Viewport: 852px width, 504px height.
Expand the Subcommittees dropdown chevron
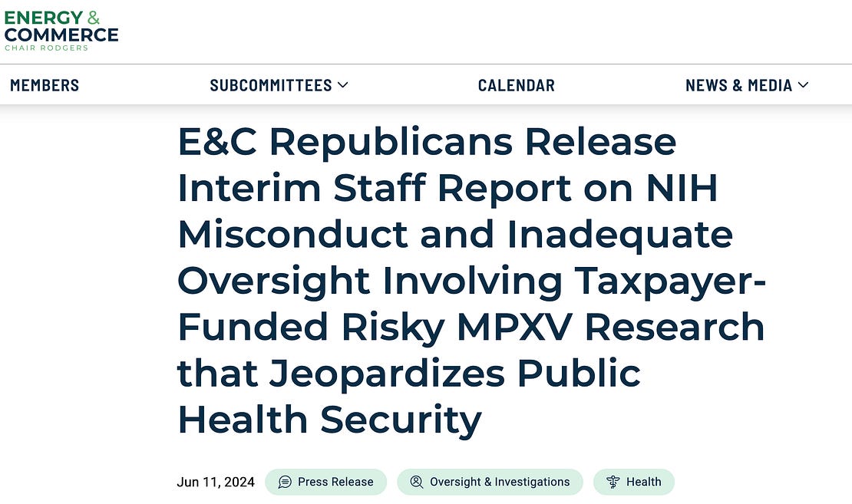click(x=343, y=85)
